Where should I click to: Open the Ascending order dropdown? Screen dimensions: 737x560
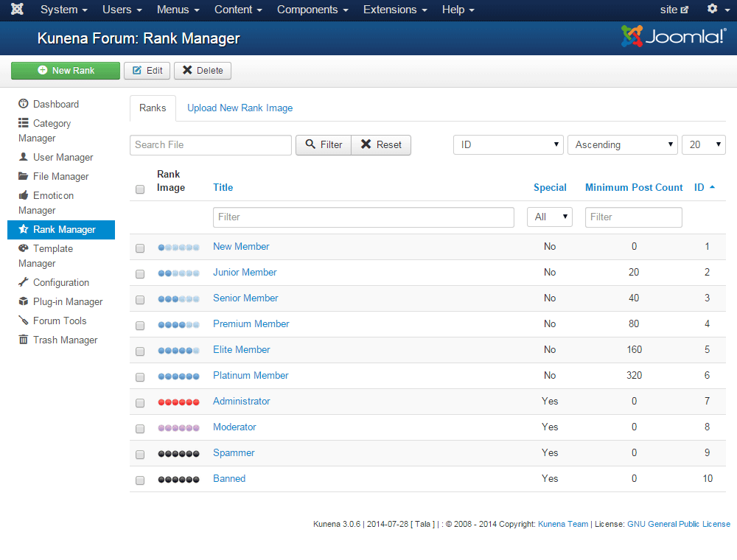click(x=623, y=144)
